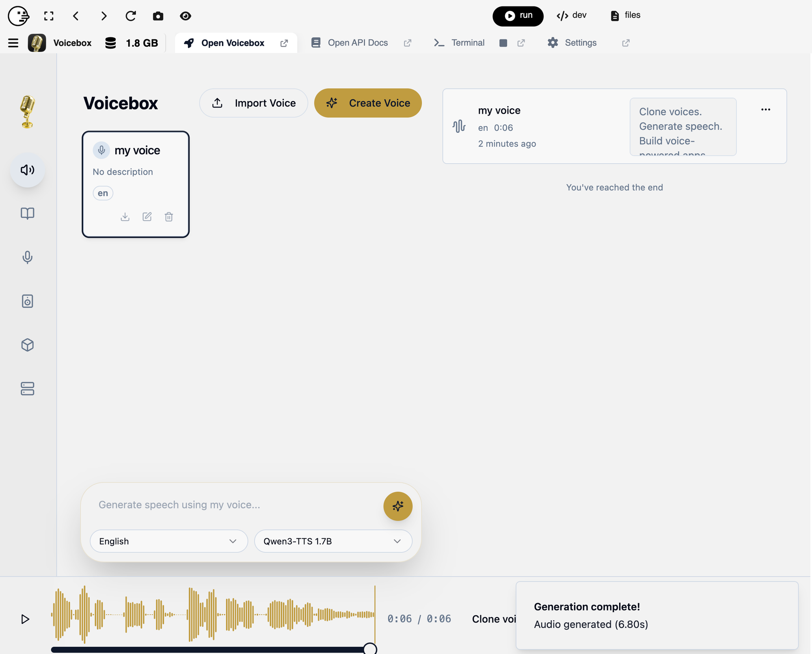Switch to the Terminal tab
Screen dimensions: 812x654
pos(467,43)
